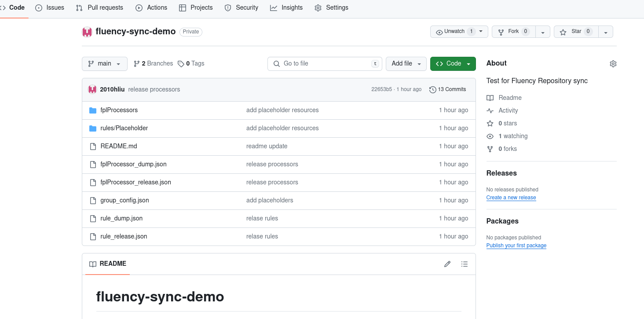Click the file icon next to fplProcessor_release.json
The width and height of the screenshot is (644, 319).
[93, 182]
